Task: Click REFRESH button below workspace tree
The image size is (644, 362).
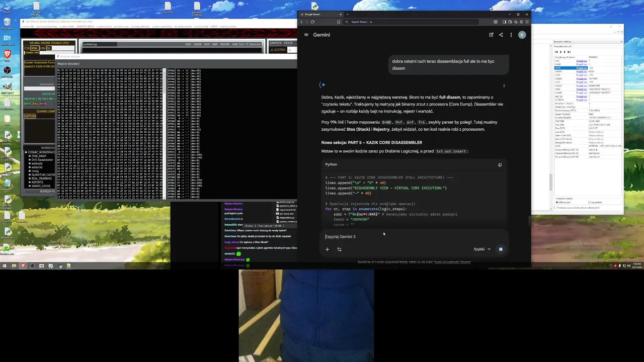Action: coord(40,192)
